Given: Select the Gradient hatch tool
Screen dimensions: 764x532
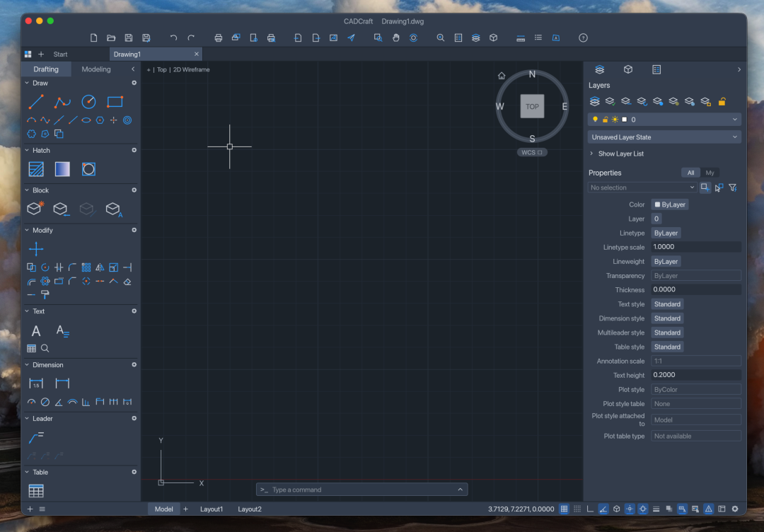Looking at the screenshot, I should coord(62,169).
